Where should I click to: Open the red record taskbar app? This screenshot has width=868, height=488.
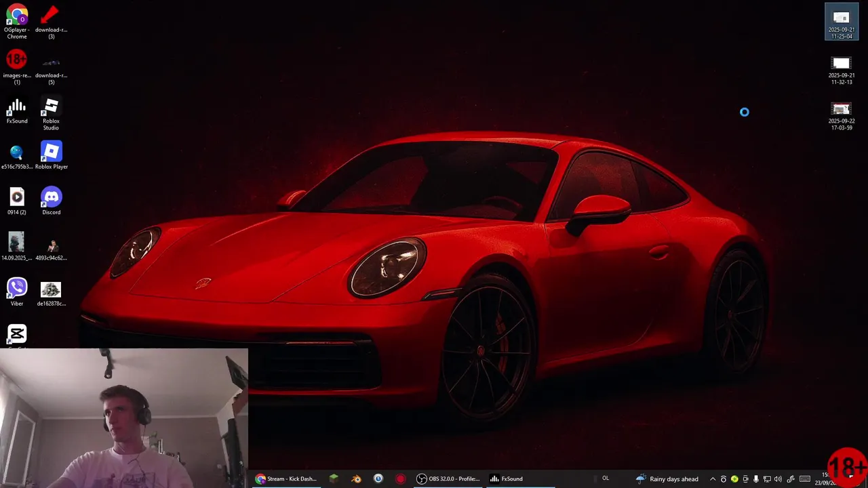click(x=400, y=479)
